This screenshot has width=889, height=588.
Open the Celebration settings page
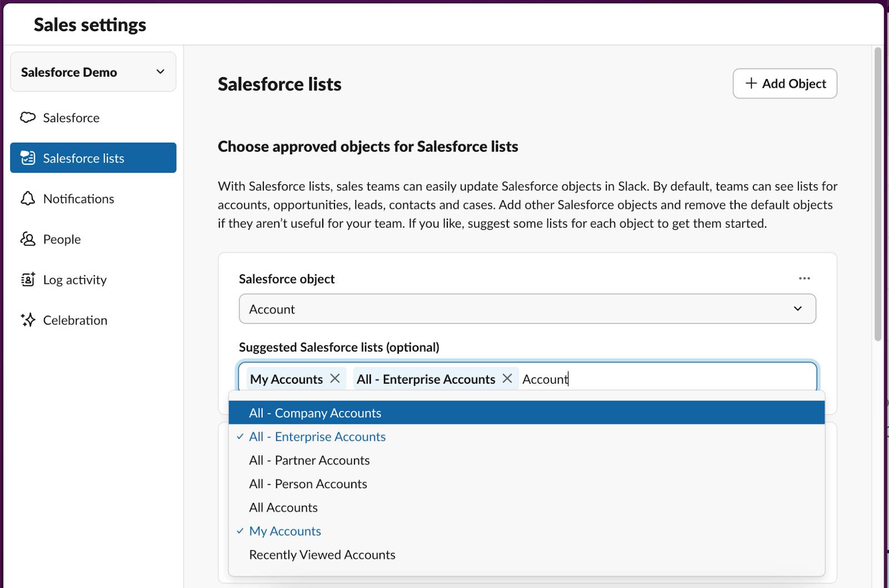pos(93,320)
